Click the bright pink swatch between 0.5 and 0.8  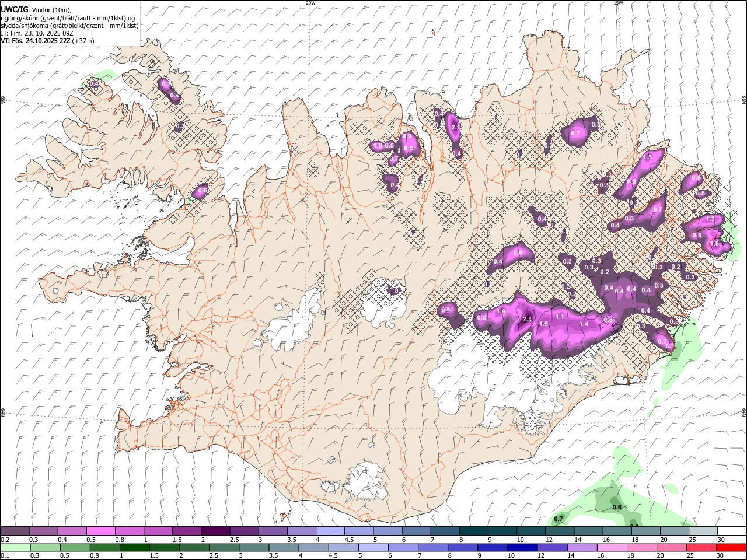pyautogui.click(x=100, y=531)
